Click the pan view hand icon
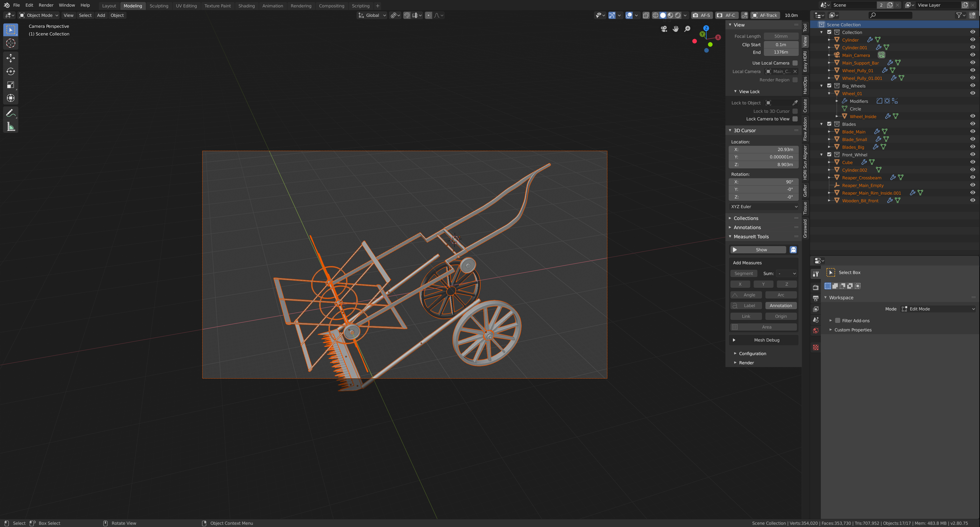This screenshot has height=527, width=980. tap(676, 29)
